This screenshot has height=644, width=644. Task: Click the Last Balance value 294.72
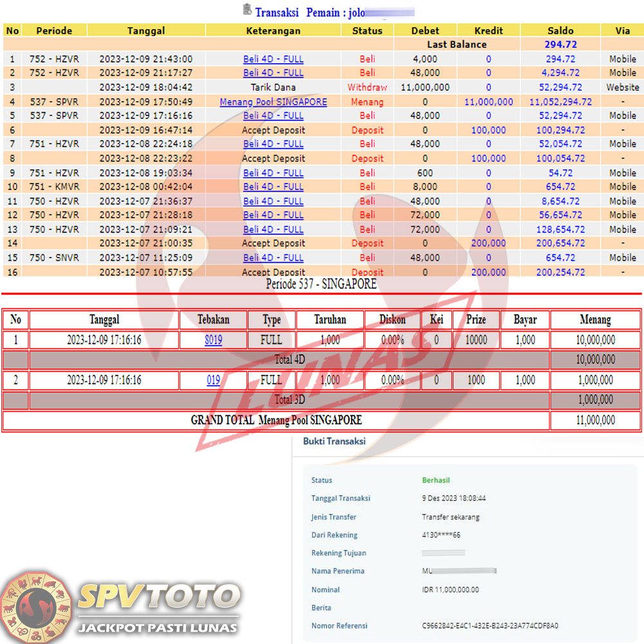560,44
